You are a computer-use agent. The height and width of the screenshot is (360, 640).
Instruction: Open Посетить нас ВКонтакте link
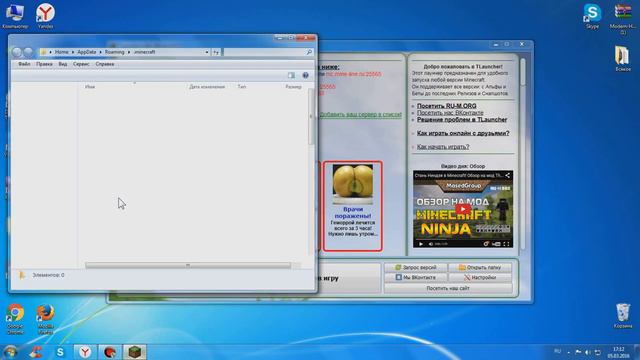(x=450, y=113)
